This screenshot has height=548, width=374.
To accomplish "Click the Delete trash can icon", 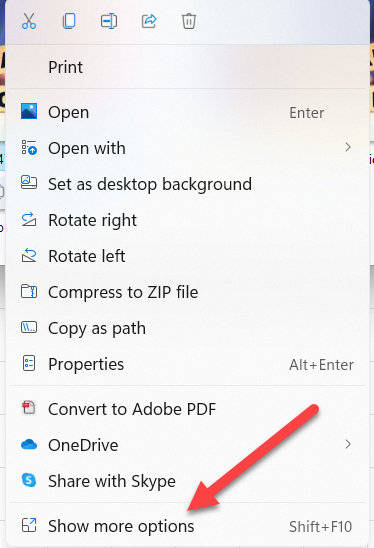I will pos(189,21).
